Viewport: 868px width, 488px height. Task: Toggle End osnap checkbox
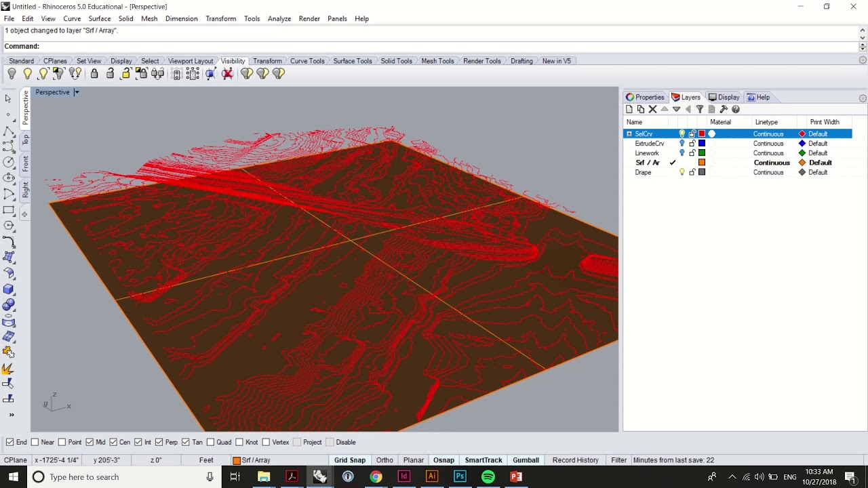click(9, 442)
